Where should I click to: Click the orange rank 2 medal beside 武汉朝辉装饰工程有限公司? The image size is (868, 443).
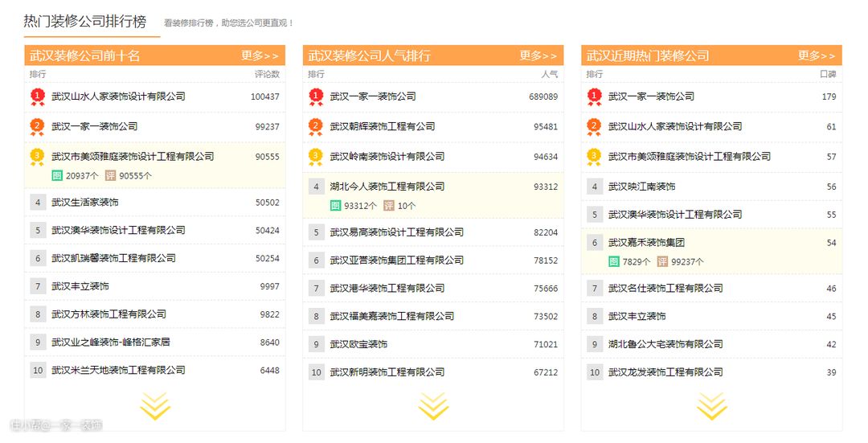coord(316,126)
